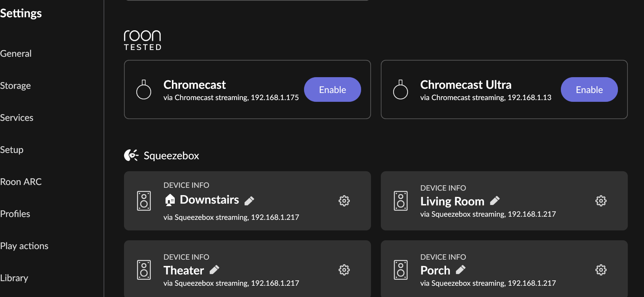
Task: Click Living Room Squeezebox streaming address text
Action: 488,214
